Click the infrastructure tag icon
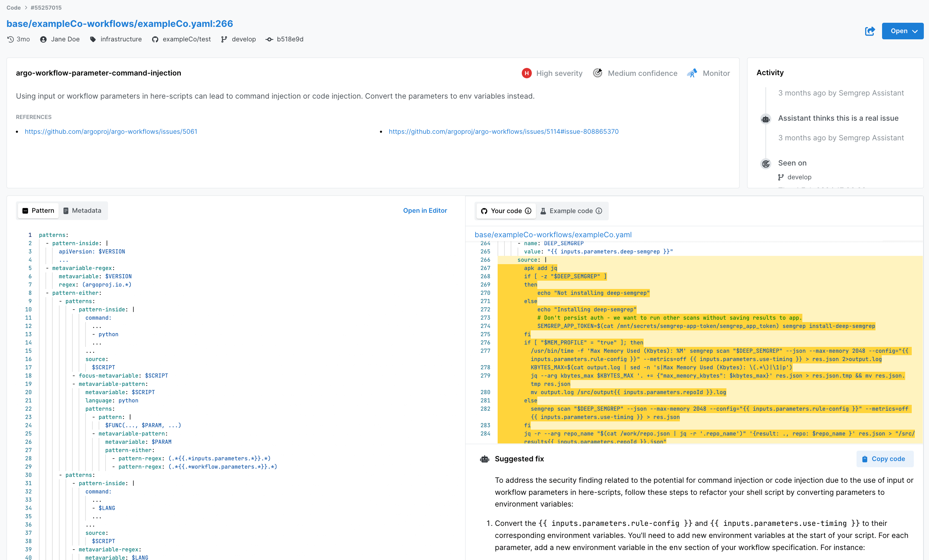The image size is (929, 560). [x=92, y=38]
